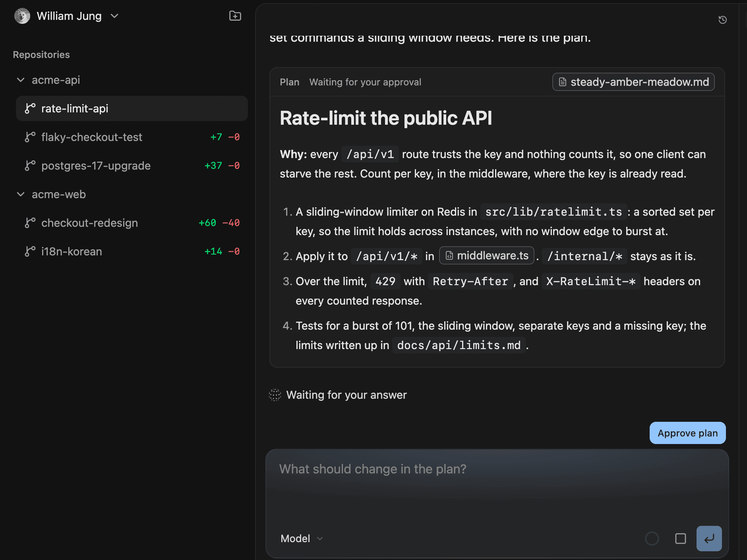Click the branch icon beside rate-limit-api
The height and width of the screenshot is (560, 747).
click(x=30, y=108)
